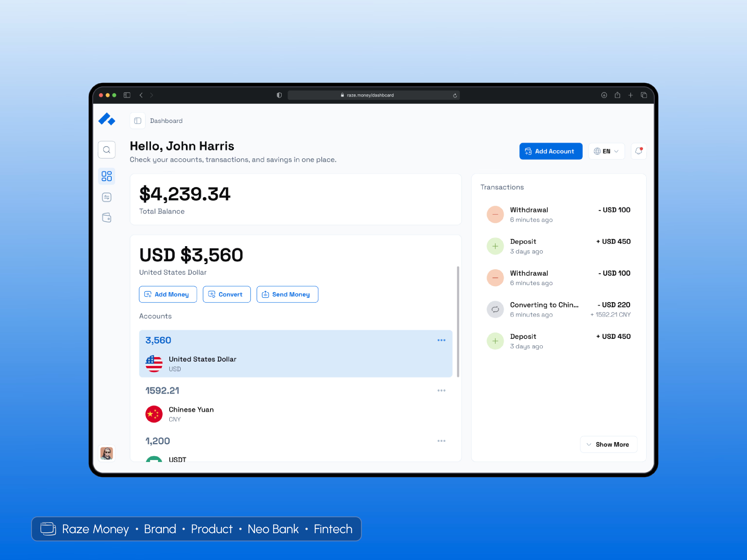Toggle the browser sidebar icon

(127, 95)
